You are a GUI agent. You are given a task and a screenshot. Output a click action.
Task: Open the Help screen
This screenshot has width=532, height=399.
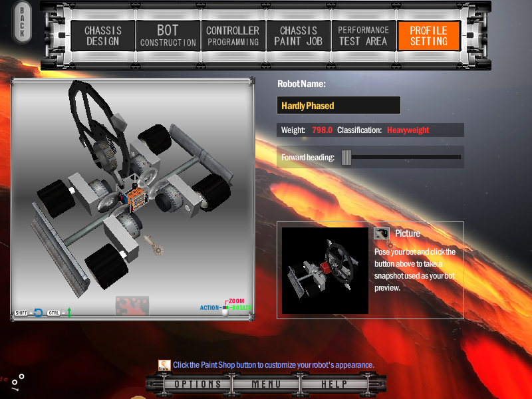(334, 384)
